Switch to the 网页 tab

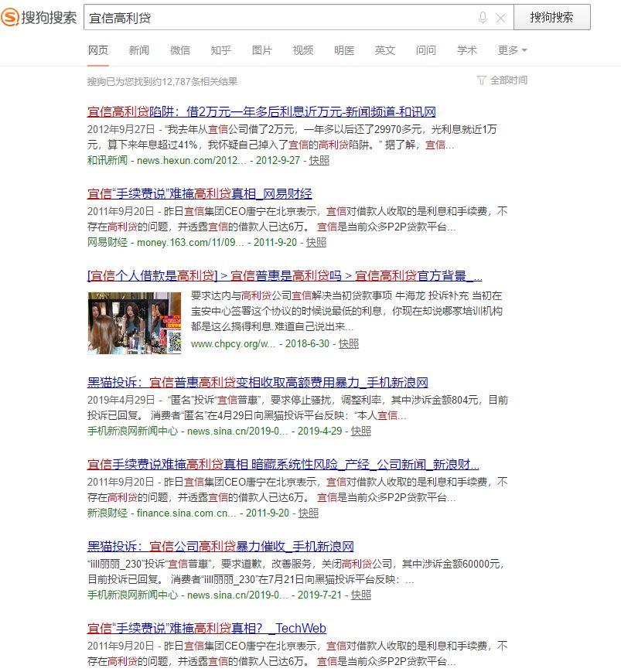(x=98, y=50)
